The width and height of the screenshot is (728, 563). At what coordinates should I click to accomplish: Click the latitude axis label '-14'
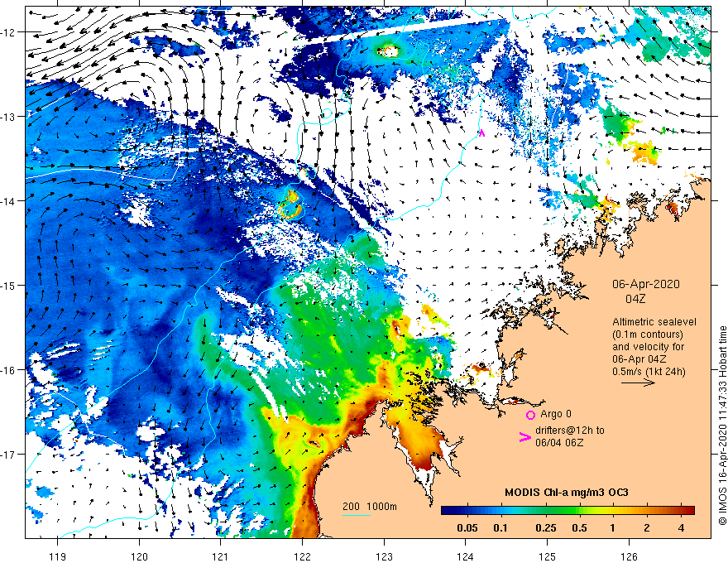(x=9, y=201)
